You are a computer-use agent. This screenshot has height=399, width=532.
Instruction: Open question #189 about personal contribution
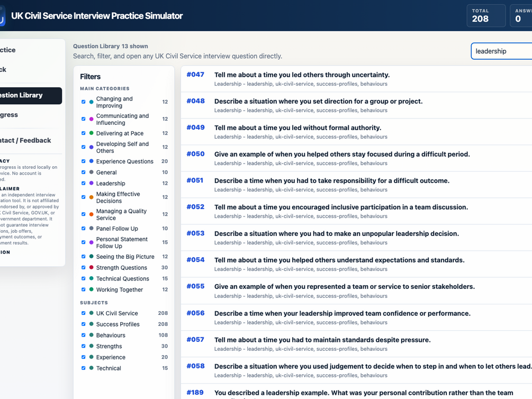[x=356, y=392]
